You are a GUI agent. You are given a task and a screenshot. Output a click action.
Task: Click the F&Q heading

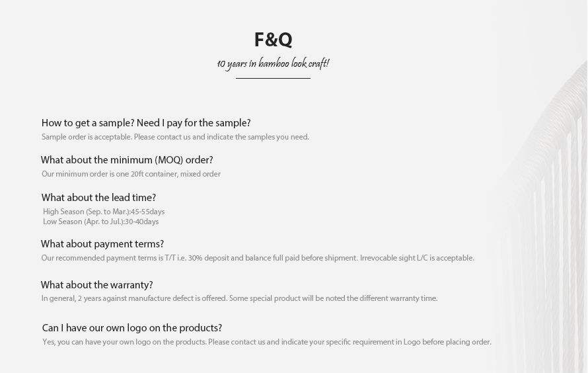pyautogui.click(x=273, y=40)
